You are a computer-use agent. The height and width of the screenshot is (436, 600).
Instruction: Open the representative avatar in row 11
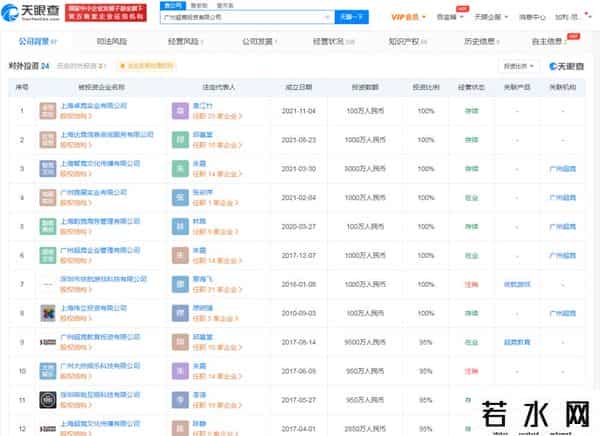[x=180, y=400]
